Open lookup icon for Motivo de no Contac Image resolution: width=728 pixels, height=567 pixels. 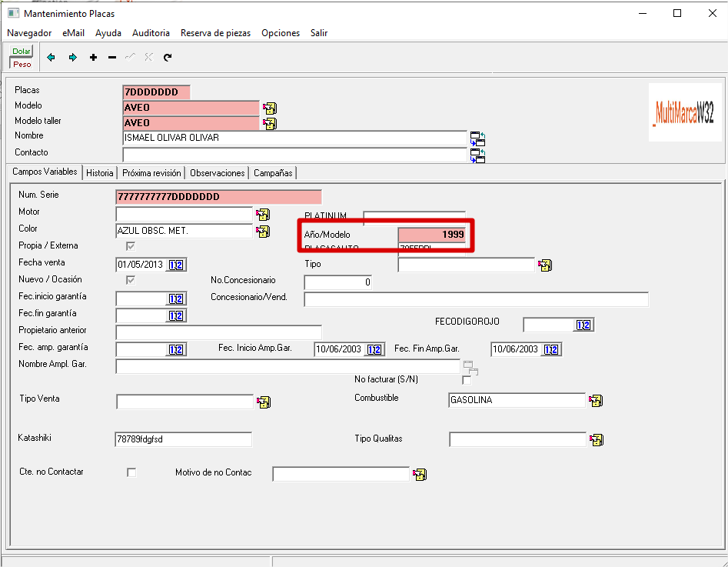[x=420, y=475]
